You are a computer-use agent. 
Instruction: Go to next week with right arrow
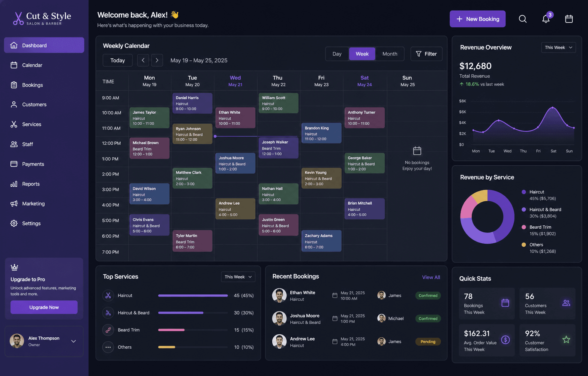coord(157,60)
